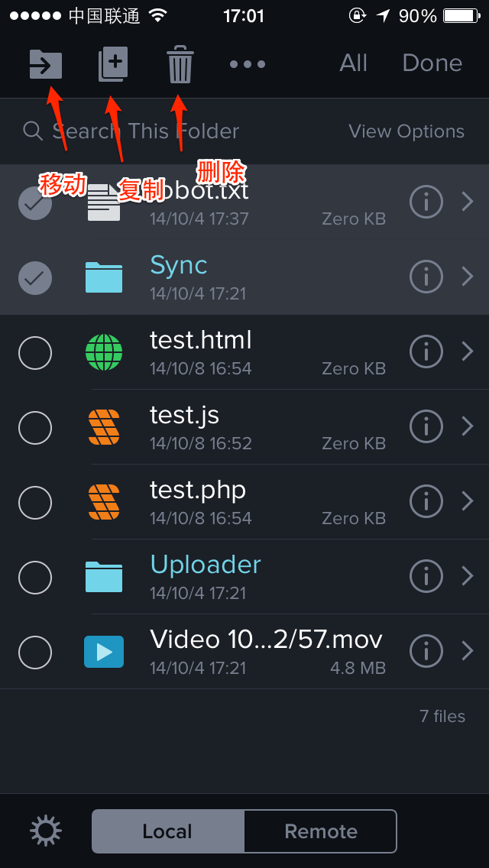This screenshot has height=868, width=489.
Task: Tap chevron on Uploader row
Action: (x=468, y=576)
